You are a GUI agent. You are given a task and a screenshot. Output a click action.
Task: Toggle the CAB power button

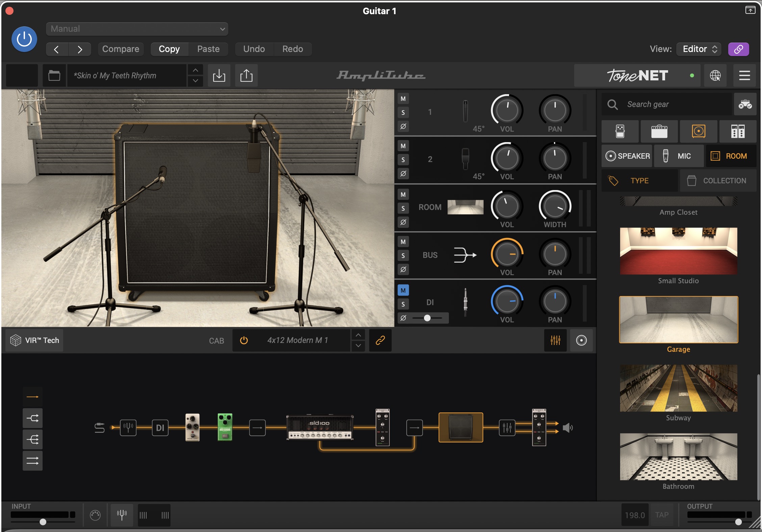(244, 340)
